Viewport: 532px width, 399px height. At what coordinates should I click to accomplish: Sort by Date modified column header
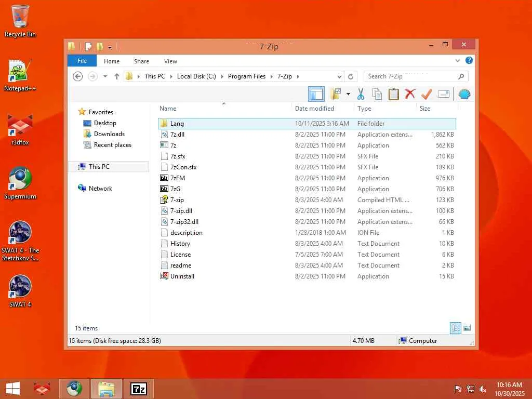click(314, 108)
